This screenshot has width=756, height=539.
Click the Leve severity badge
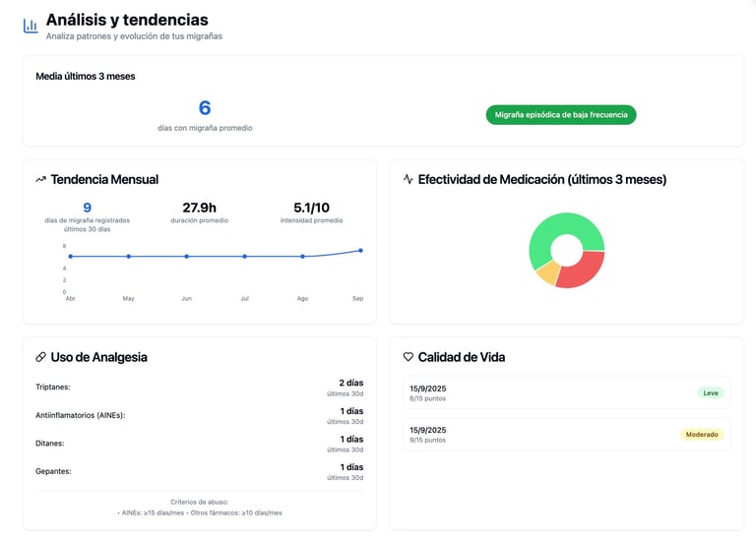coord(710,393)
